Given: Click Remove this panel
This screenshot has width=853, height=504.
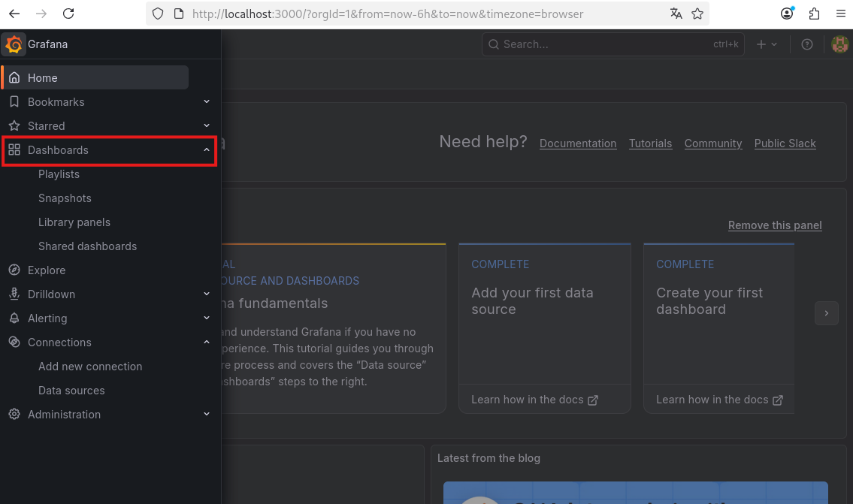Looking at the screenshot, I should pos(775,225).
